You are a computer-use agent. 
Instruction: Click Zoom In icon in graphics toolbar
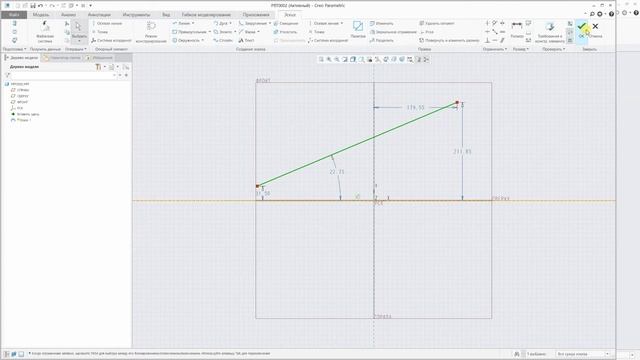(x=329, y=60)
